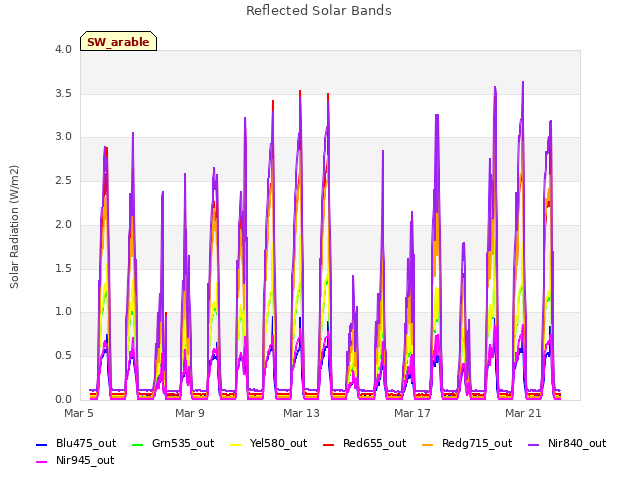
Task: Click the orange Redg715_out legend swatch
Action: pos(428,444)
